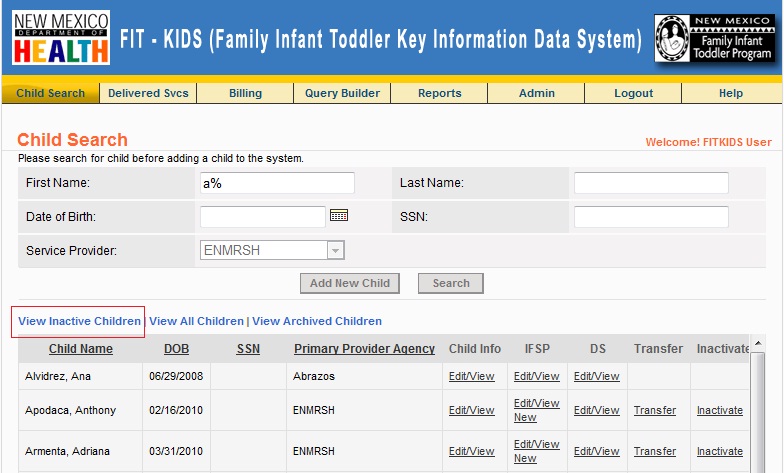Open the Help tab
This screenshot has width=784, height=473.
pyautogui.click(x=730, y=94)
